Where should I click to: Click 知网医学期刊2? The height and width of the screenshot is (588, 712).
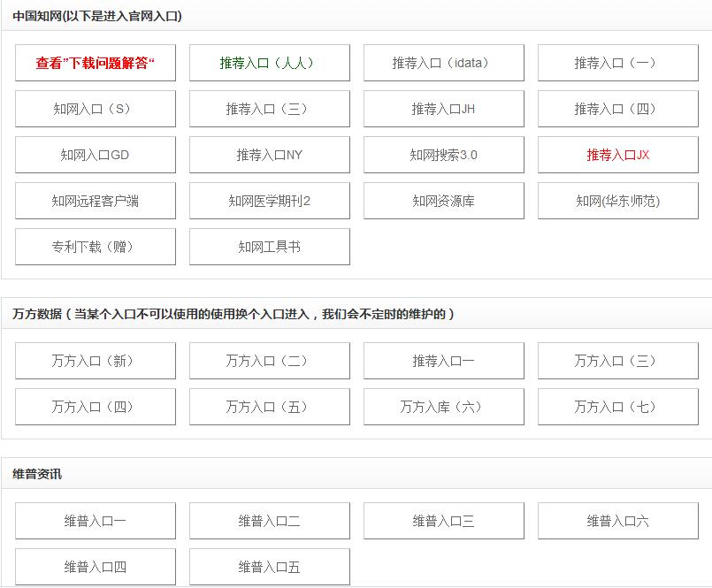pyautogui.click(x=270, y=201)
